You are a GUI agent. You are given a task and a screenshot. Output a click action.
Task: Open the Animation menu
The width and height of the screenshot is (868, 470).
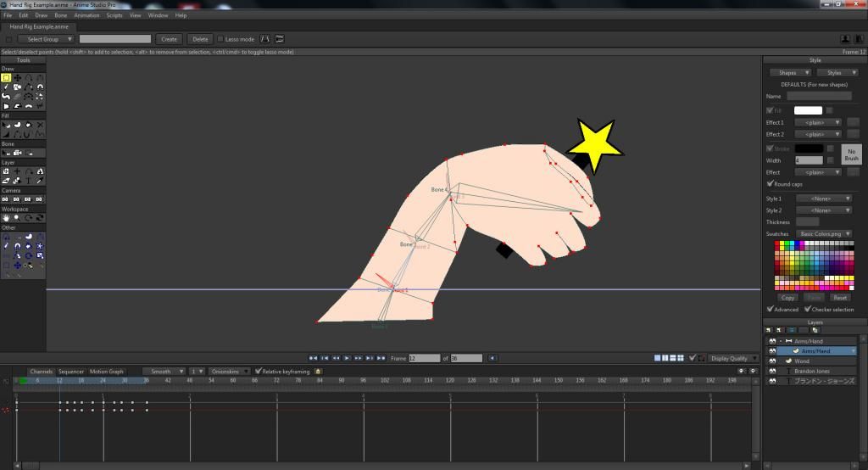87,15
